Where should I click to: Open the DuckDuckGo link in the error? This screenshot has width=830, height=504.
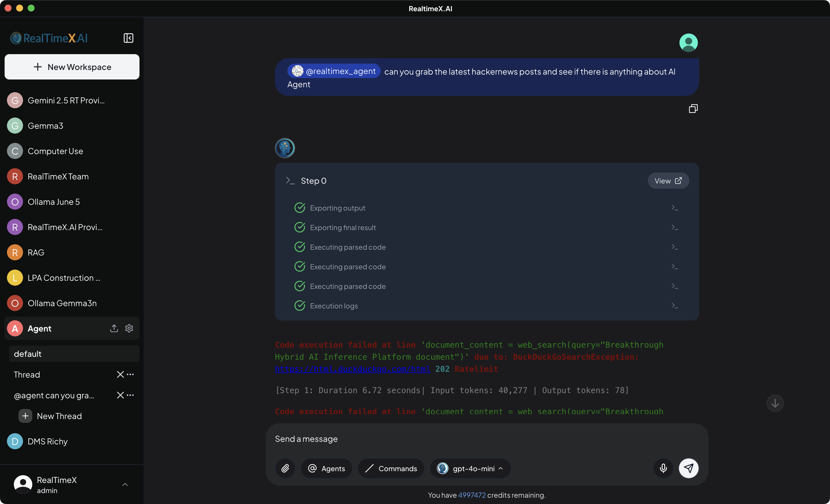[x=352, y=369]
